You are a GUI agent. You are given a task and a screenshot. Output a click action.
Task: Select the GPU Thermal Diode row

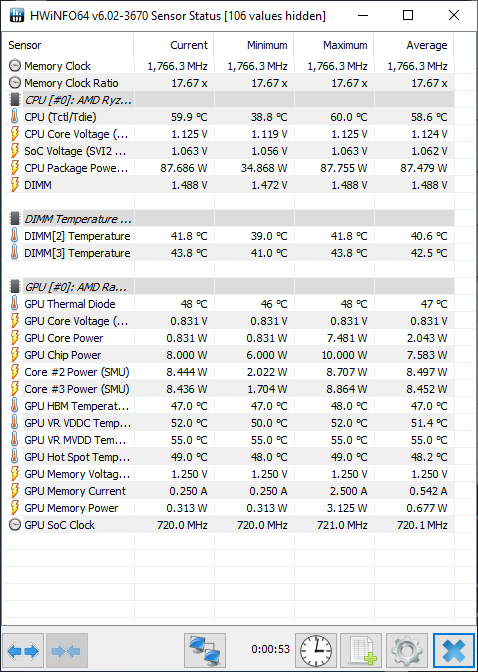(x=228, y=304)
